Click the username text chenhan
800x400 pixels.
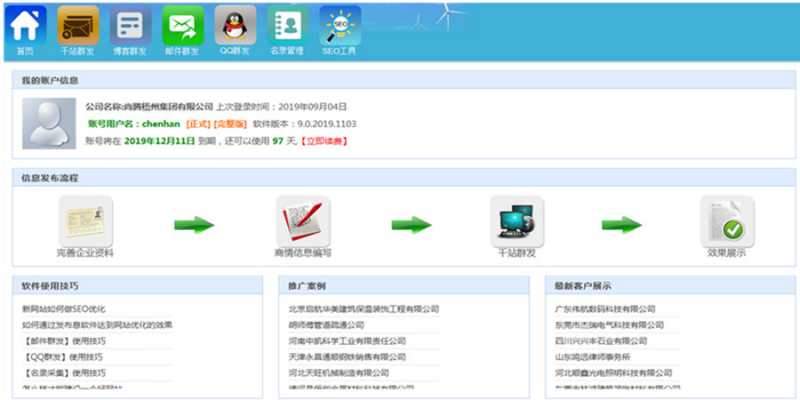pyautogui.click(x=161, y=124)
